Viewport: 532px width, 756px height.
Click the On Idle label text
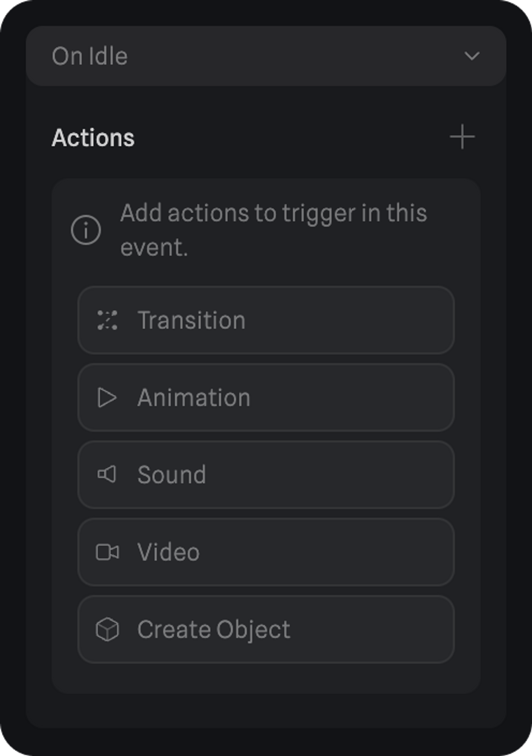pyautogui.click(x=89, y=56)
